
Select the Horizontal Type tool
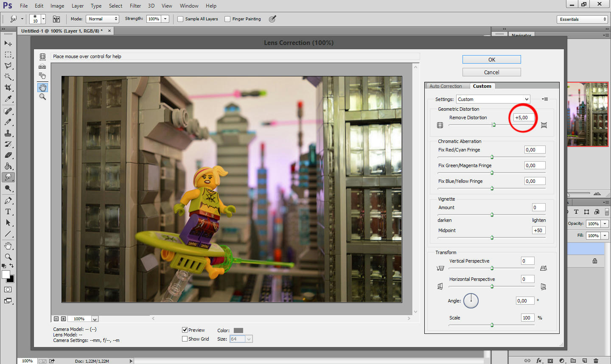(x=8, y=212)
